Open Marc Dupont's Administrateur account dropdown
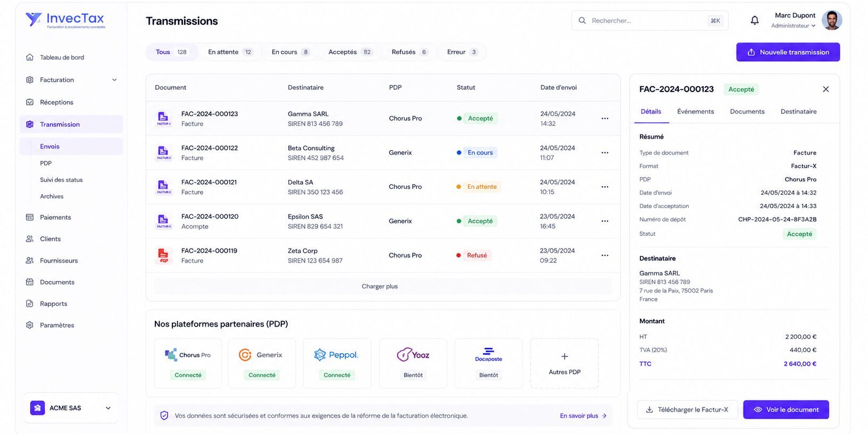Image resolution: width=868 pixels, height=434 pixels. (793, 26)
